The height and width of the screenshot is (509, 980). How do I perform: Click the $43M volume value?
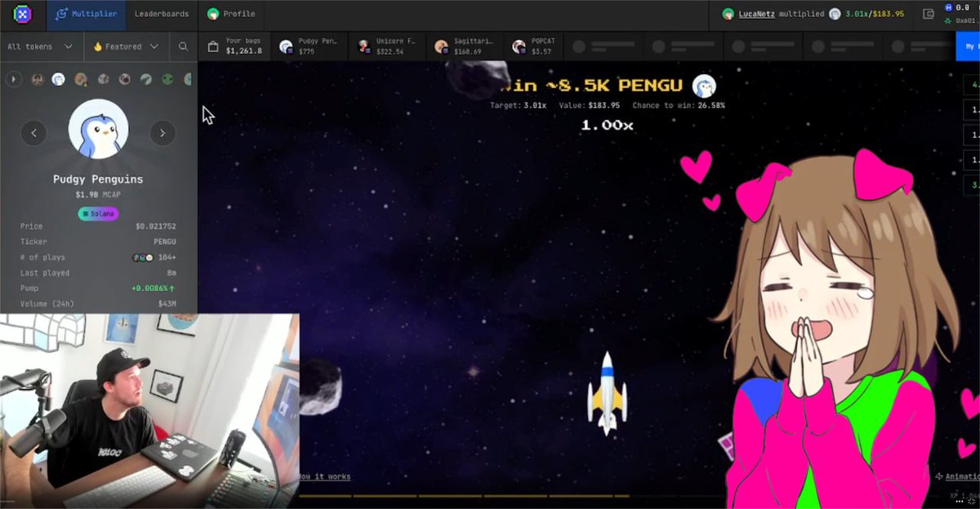tap(167, 304)
